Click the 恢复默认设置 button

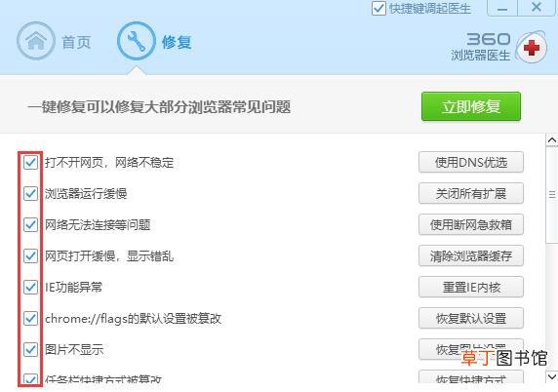coord(471,318)
